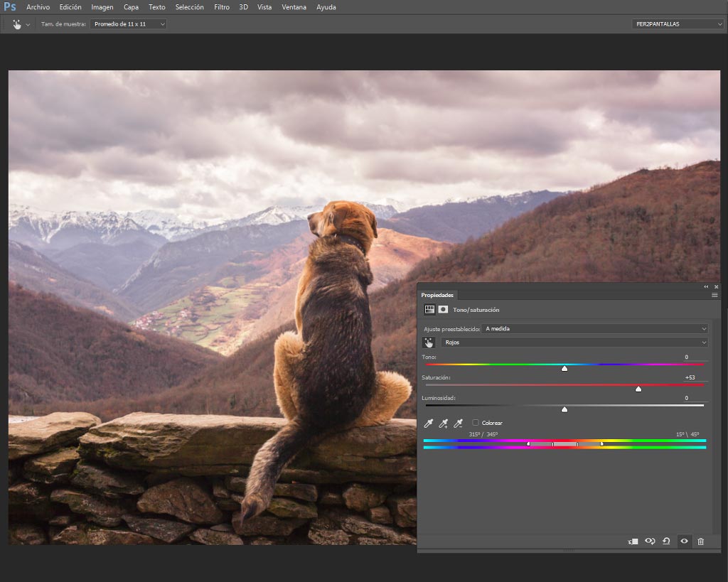Screen dimensions: 728x582
Task: Click the view previous state icon
Action: (x=650, y=541)
